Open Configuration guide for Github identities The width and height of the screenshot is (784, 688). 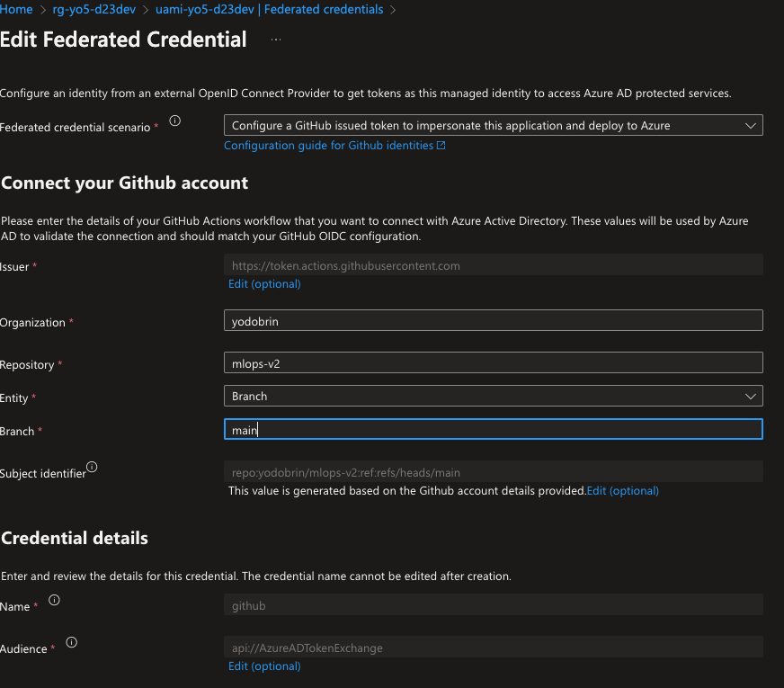click(x=328, y=146)
